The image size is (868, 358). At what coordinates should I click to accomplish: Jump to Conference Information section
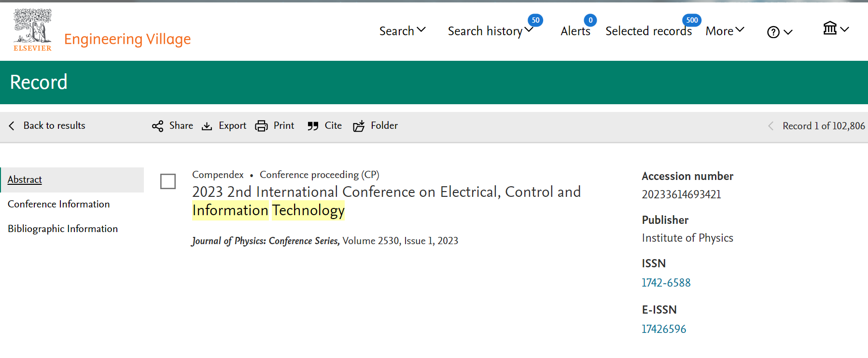(x=59, y=204)
